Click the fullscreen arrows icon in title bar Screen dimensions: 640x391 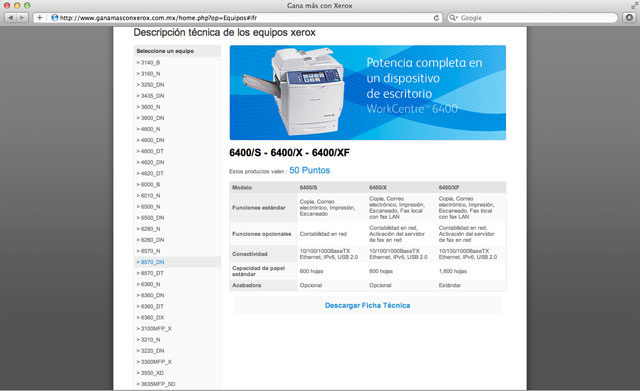[634, 5]
